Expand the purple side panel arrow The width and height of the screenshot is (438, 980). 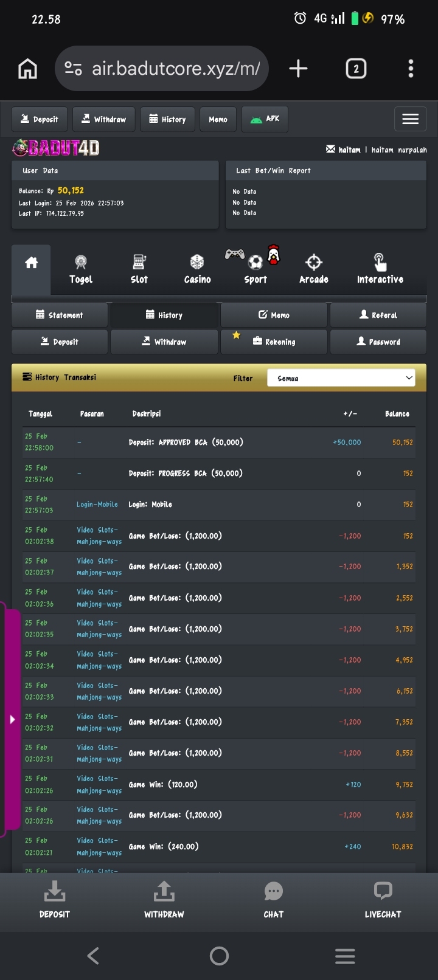[x=12, y=720]
